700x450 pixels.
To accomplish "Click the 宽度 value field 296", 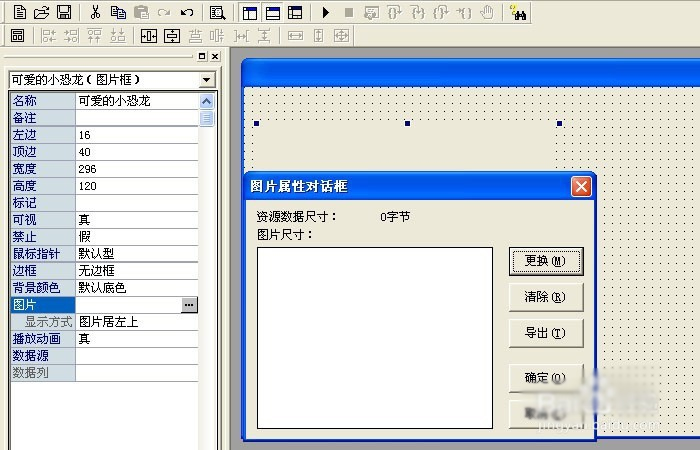I will point(136,168).
